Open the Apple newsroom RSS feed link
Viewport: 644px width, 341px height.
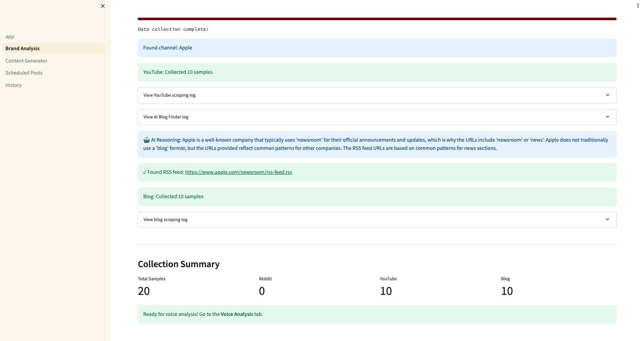click(238, 172)
